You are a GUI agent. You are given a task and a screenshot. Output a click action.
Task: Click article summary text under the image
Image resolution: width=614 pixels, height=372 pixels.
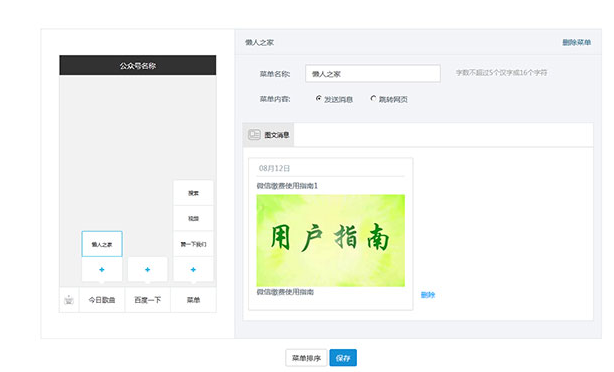(x=285, y=292)
